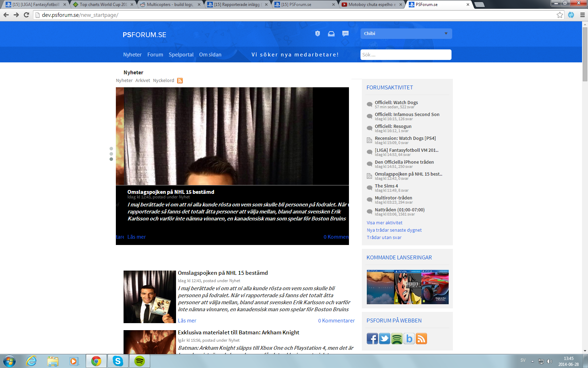Open the shield moderation icon in header
Viewport: 588px width, 368px height.
317,34
